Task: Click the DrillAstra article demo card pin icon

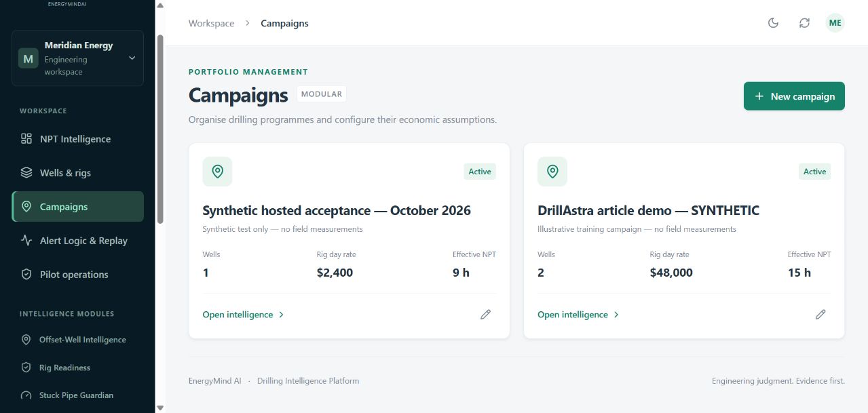Action: tap(552, 172)
